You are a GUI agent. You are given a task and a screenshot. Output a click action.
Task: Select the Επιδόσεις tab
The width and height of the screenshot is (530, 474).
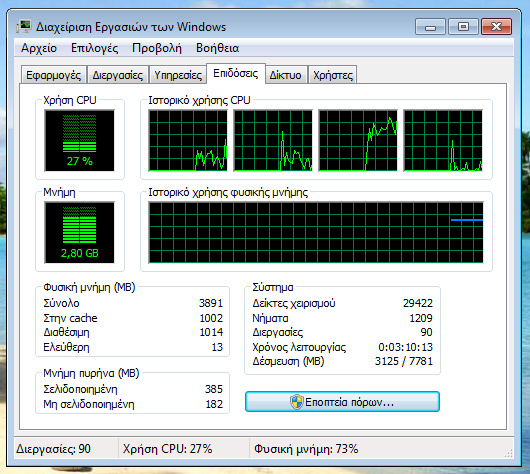[x=236, y=73]
